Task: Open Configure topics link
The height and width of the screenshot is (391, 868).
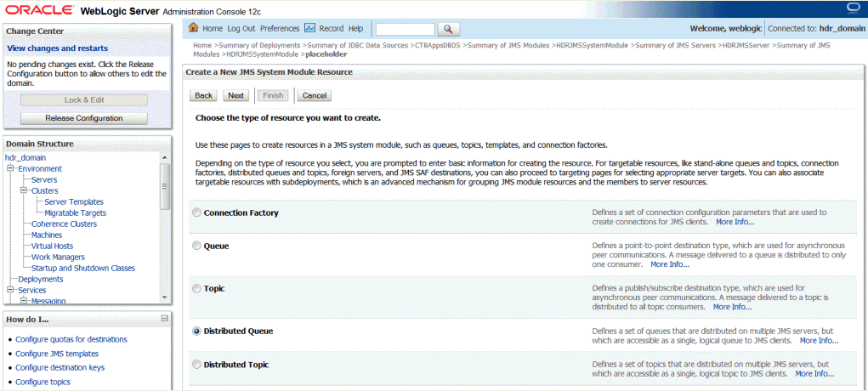Action: pos(43,382)
